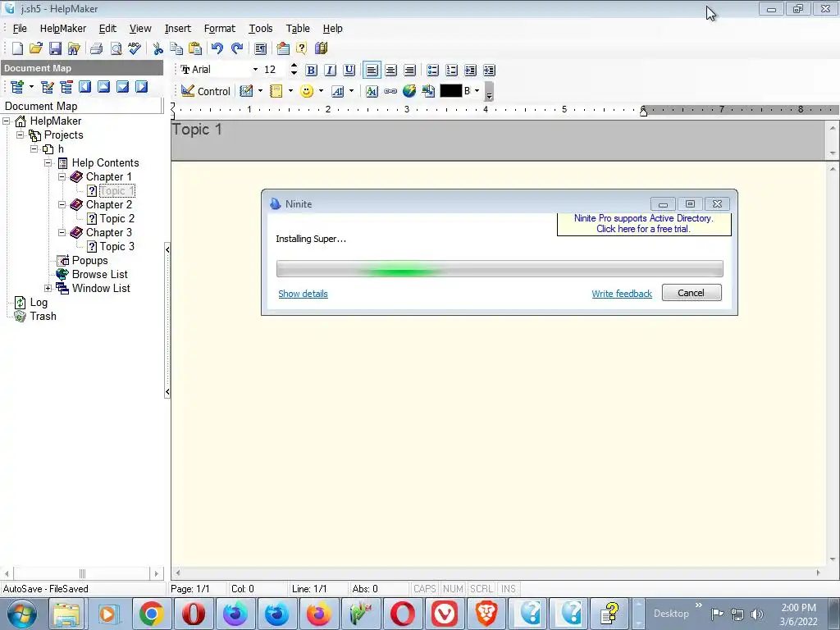Open print preview magnifier icon
This screenshot has height=630, width=840.
(116, 48)
